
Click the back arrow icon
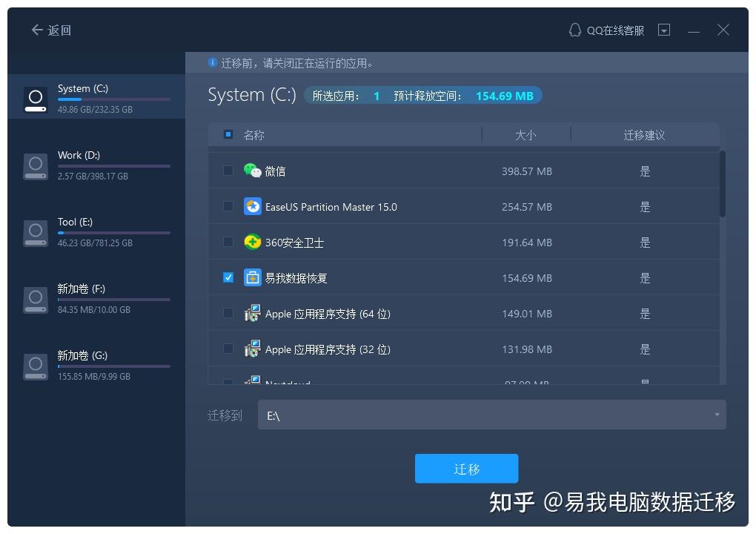tap(37, 30)
